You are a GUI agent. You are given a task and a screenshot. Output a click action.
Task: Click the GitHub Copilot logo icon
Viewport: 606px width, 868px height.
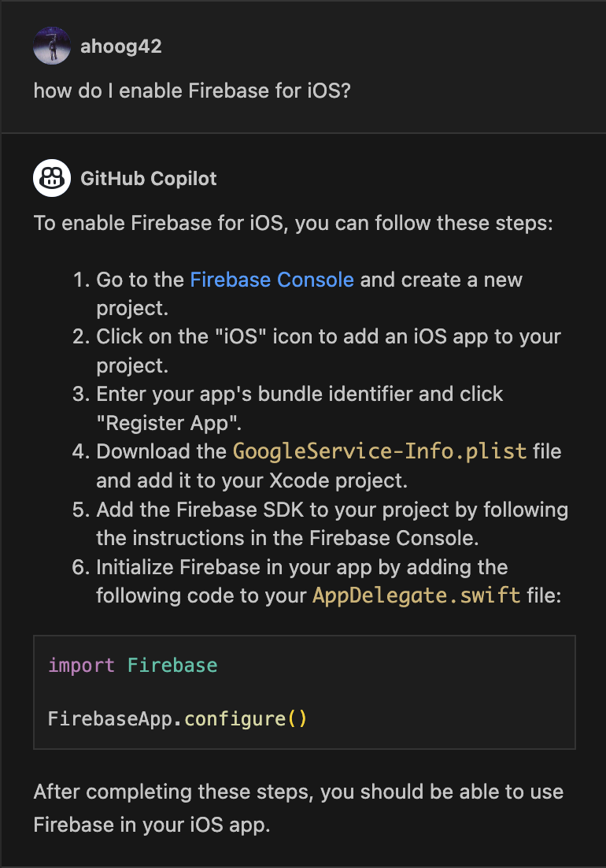click(x=52, y=178)
